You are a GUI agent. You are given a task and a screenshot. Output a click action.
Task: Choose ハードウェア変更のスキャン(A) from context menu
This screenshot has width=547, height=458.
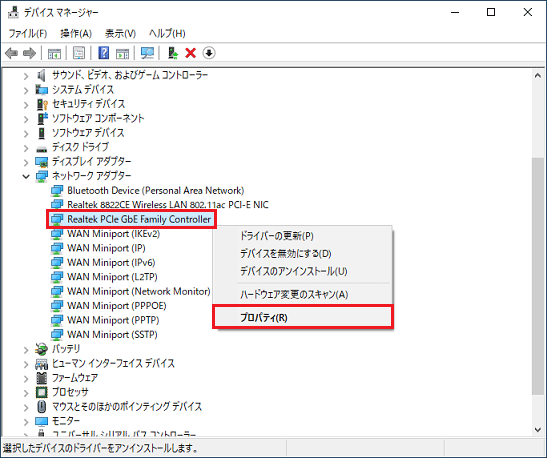303,294
